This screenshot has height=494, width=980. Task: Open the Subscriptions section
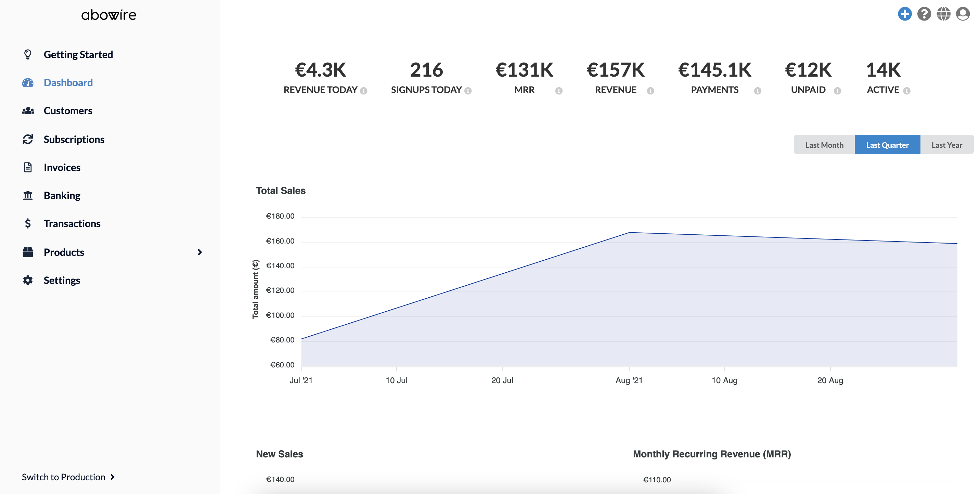[74, 139]
